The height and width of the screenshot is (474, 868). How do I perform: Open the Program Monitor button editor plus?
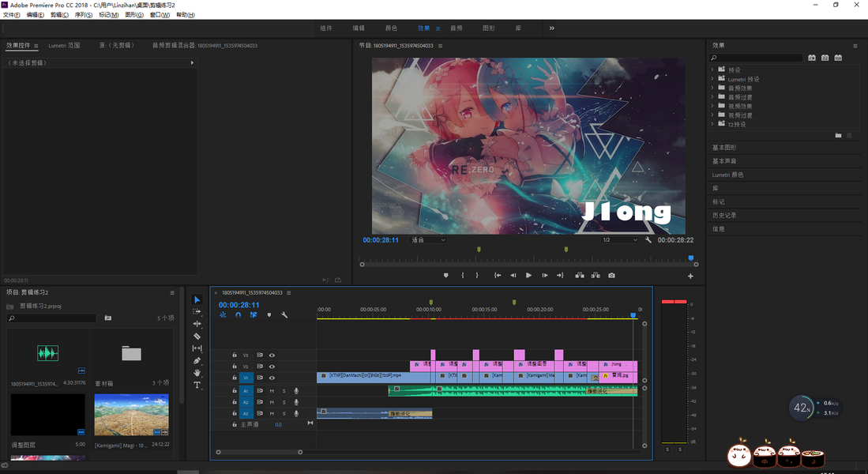pyautogui.click(x=690, y=276)
